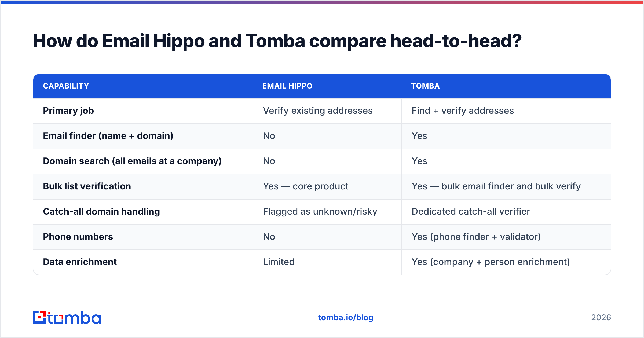Click the 'Yes' cell in Domain search row
Viewport: 644px width, 338px height.
[x=419, y=161]
